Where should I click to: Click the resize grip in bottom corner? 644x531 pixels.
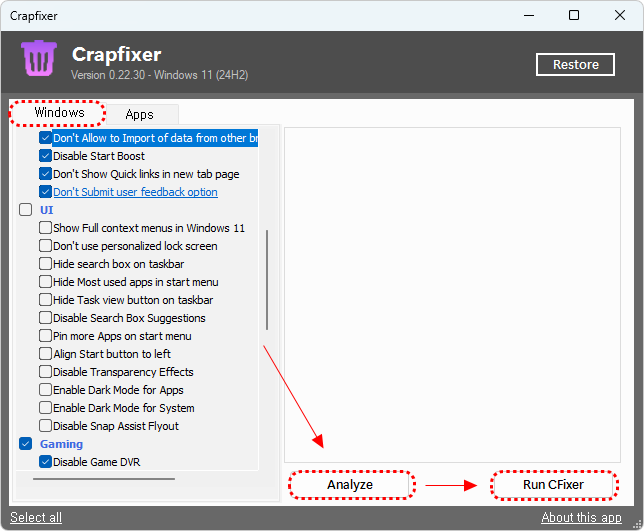click(638, 525)
